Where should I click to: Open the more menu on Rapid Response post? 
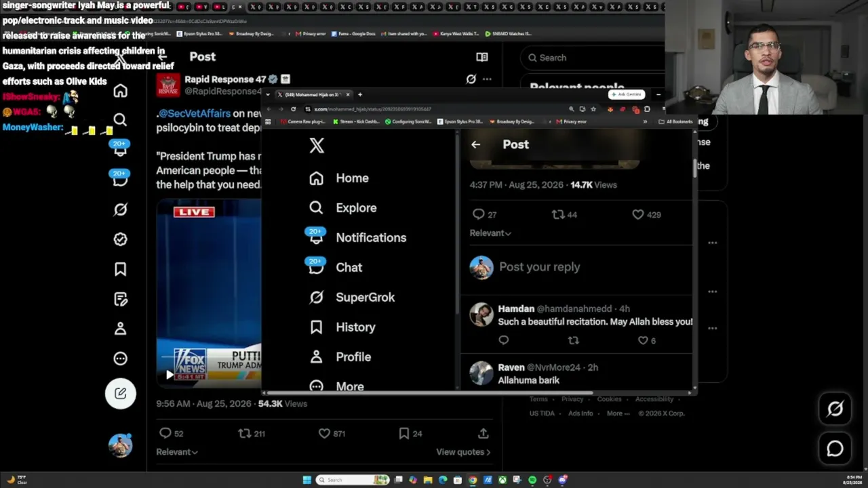click(x=487, y=79)
